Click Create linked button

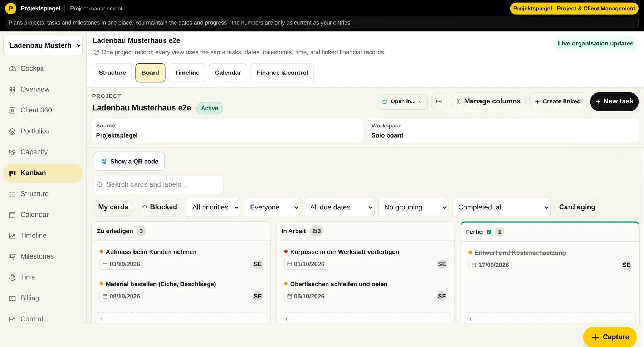point(558,102)
